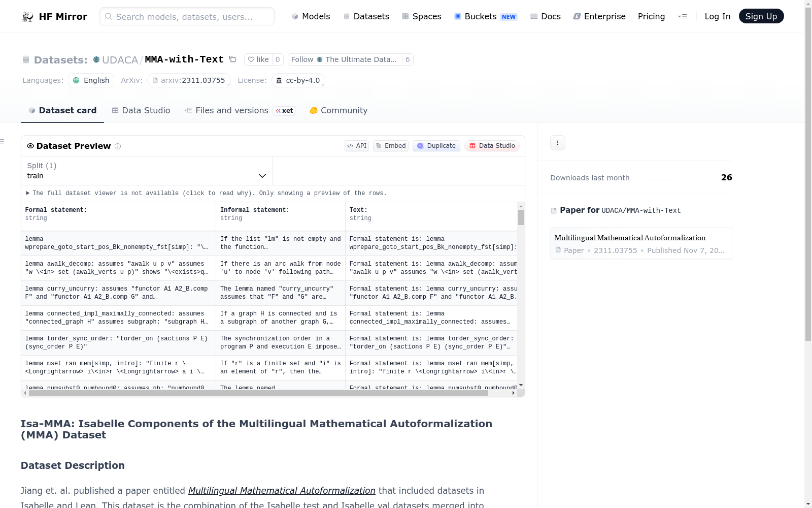The image size is (812, 508).
Task: Select 'If a graph H is connected' cell
Action: (x=281, y=318)
